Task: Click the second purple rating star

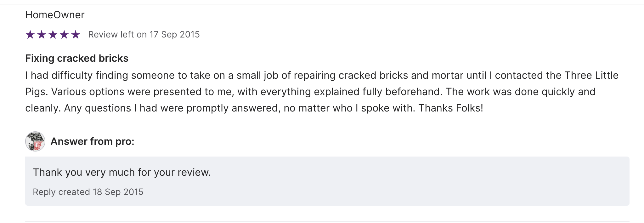Action: (42, 34)
